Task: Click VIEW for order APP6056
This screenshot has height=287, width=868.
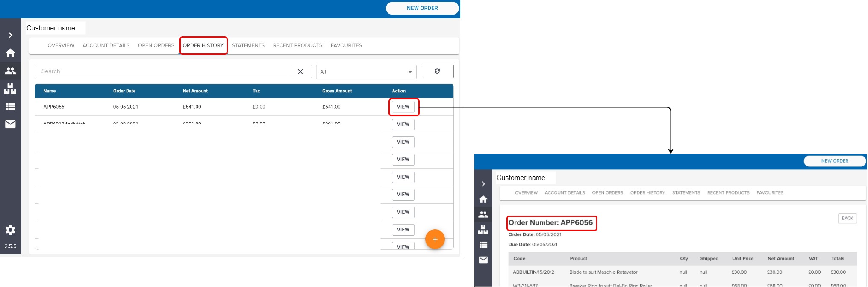Action: [403, 107]
